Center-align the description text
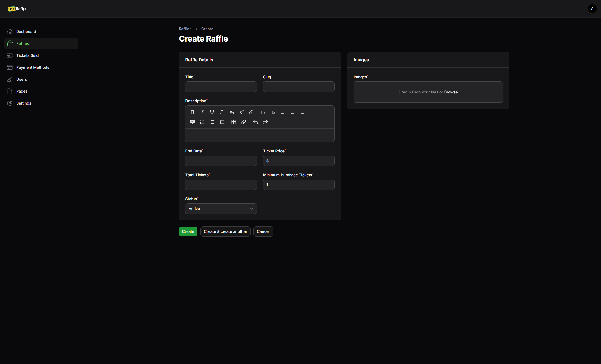The height and width of the screenshot is (364, 601). [292, 112]
